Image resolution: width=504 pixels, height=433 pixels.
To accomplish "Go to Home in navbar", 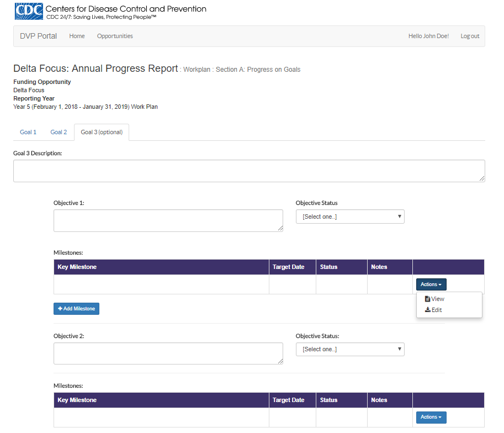I will click(x=77, y=36).
